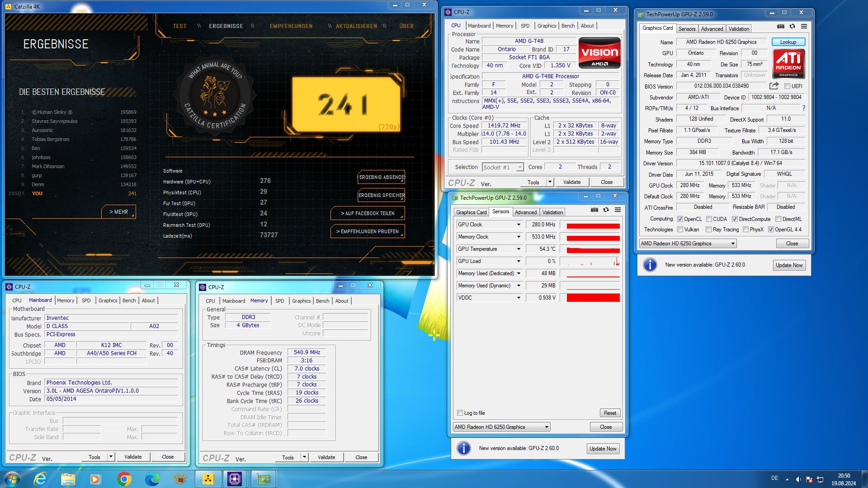The width and height of the screenshot is (868, 488).
Task: Open VDDC sensor dropdown
Action: pyautogui.click(x=519, y=298)
